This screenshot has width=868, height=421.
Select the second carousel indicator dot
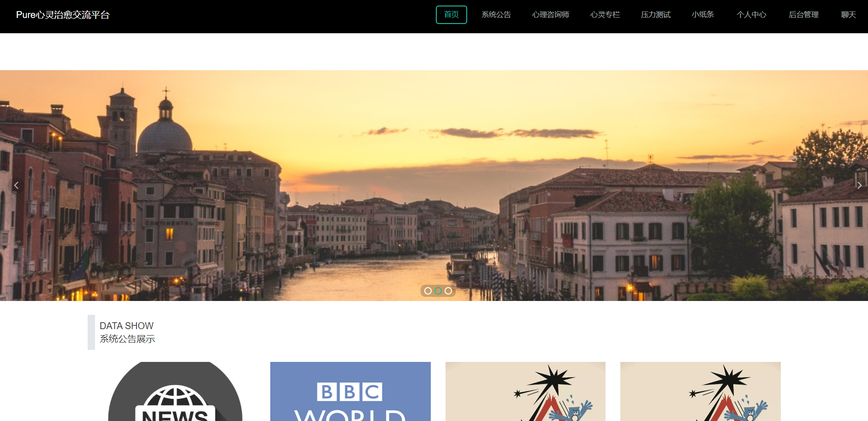pyautogui.click(x=438, y=291)
